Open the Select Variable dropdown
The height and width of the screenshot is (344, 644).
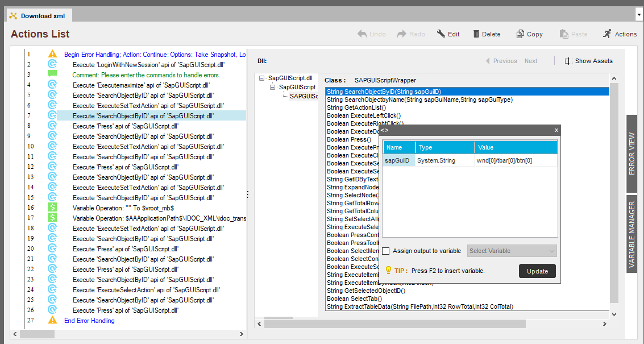tap(512, 251)
